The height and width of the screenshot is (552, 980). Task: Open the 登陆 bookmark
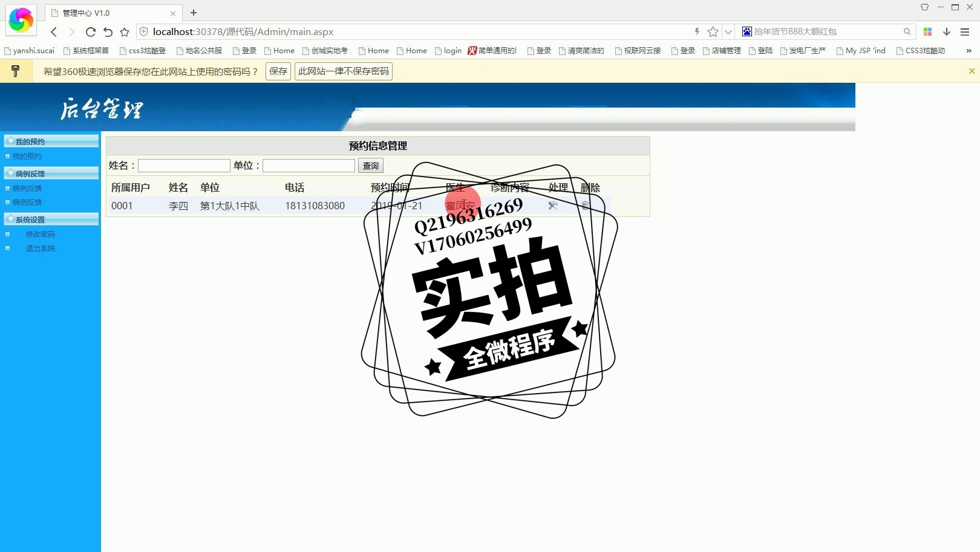(761, 51)
